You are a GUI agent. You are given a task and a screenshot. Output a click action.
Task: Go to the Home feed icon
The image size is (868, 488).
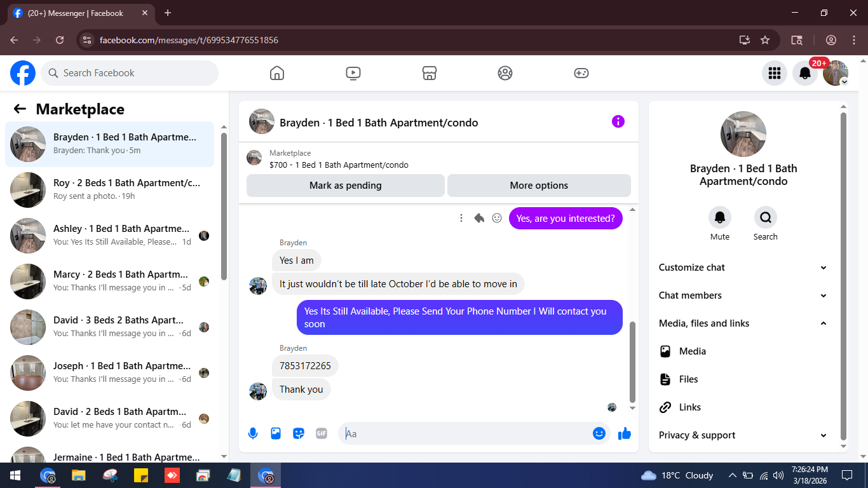tap(277, 73)
